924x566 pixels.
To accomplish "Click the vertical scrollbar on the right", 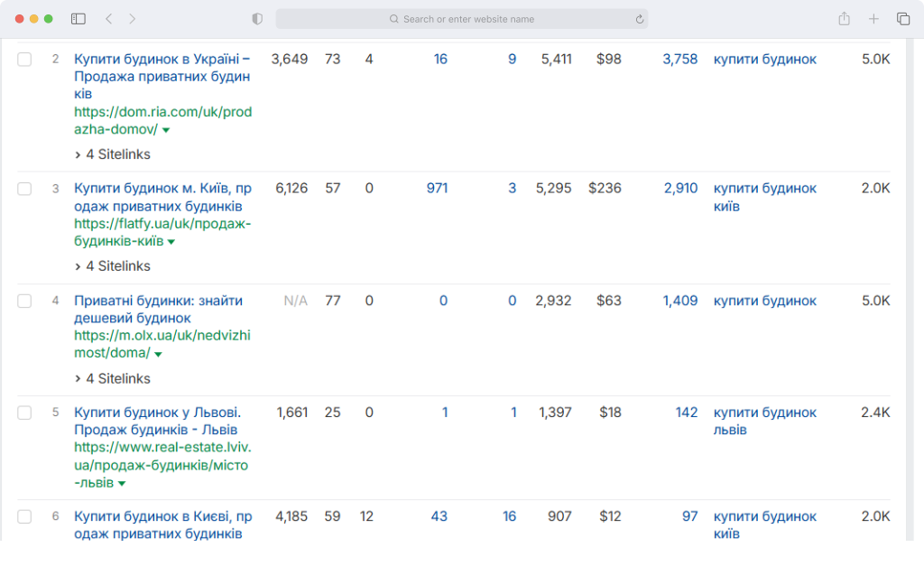I will pyautogui.click(x=910, y=289).
